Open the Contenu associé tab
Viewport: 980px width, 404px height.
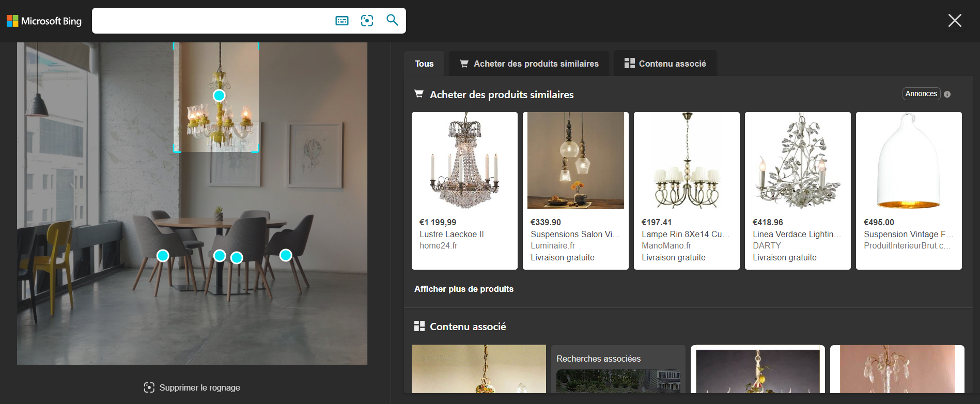point(665,64)
